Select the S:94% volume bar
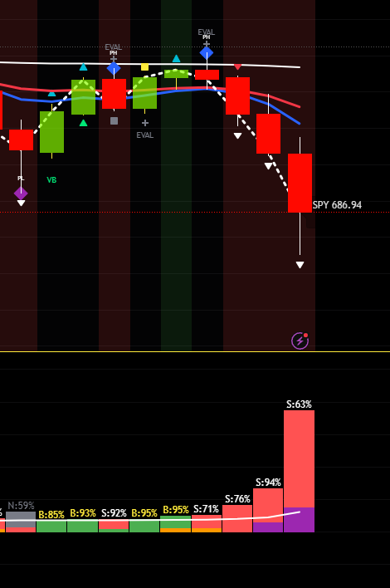 coord(268,510)
